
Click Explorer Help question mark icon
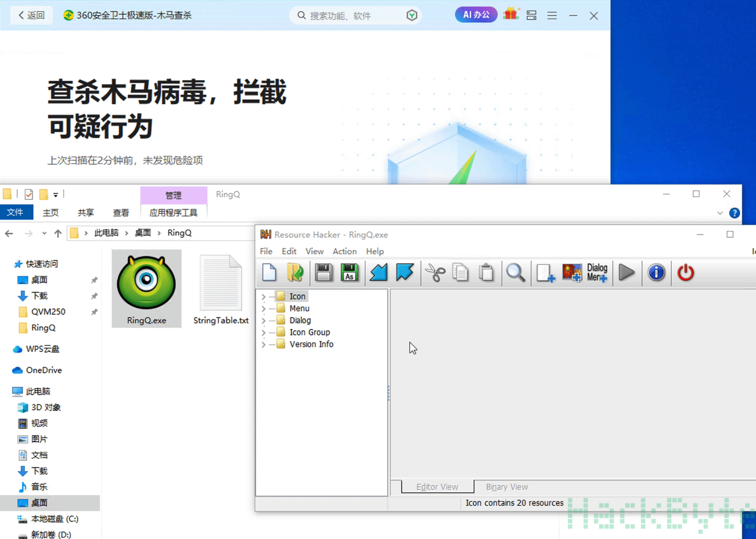coord(734,213)
